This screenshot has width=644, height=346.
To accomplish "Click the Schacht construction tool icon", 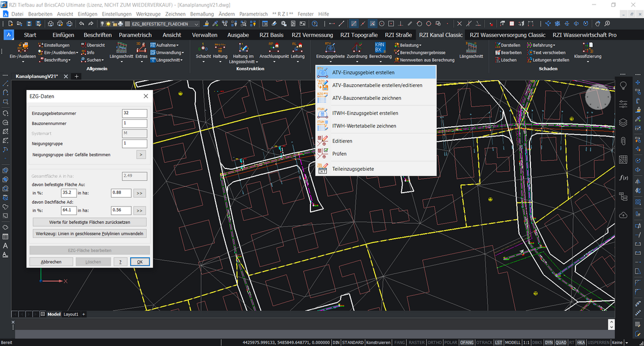I will [x=203, y=48].
